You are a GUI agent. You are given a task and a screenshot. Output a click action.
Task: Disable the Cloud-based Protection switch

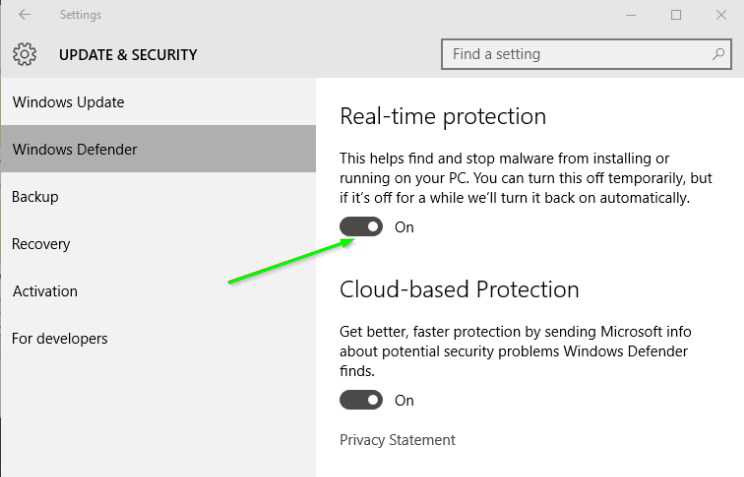point(361,400)
